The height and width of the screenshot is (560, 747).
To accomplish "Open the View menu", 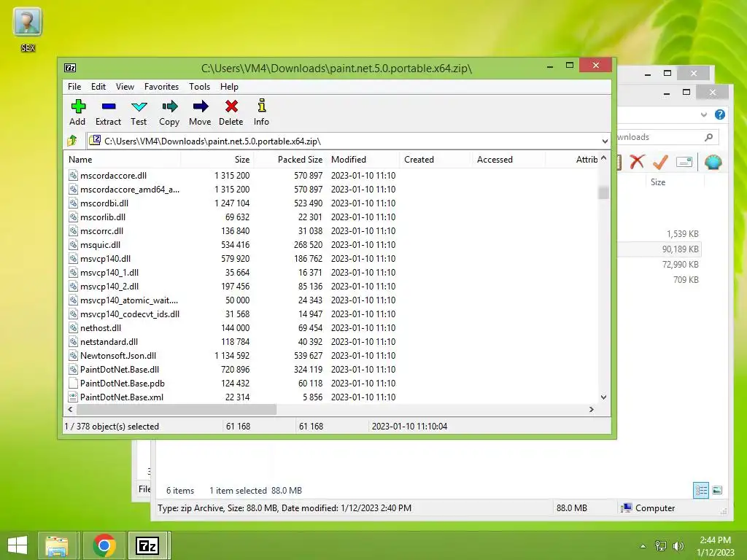I will tap(125, 87).
